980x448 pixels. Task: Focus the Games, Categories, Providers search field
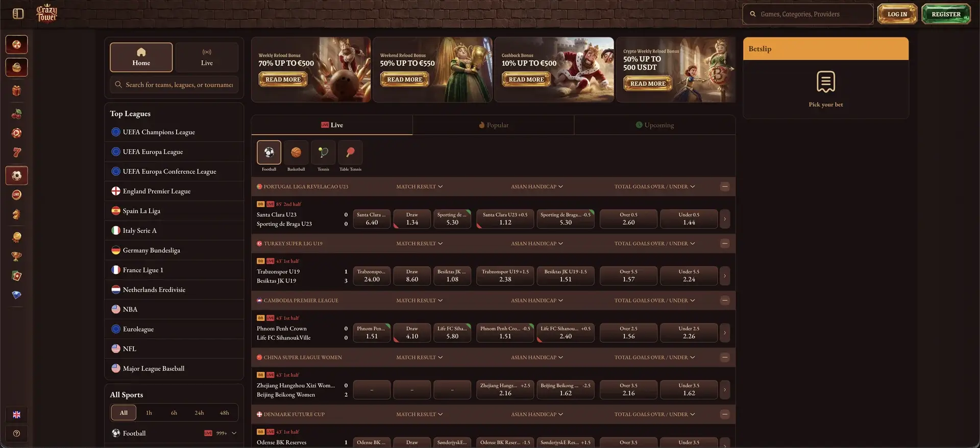[808, 14]
